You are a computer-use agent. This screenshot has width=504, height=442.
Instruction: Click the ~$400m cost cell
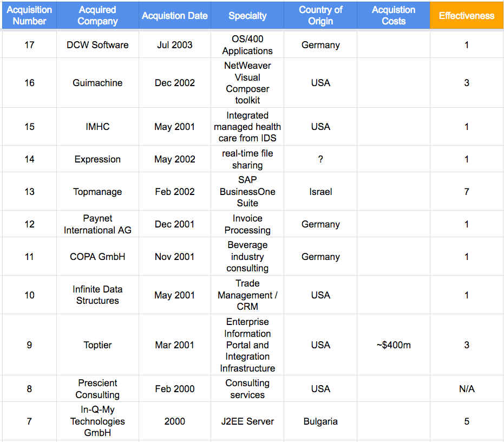click(394, 345)
